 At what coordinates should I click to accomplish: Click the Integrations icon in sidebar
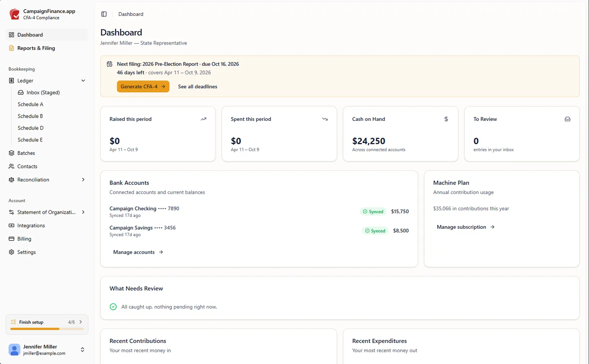click(x=11, y=226)
